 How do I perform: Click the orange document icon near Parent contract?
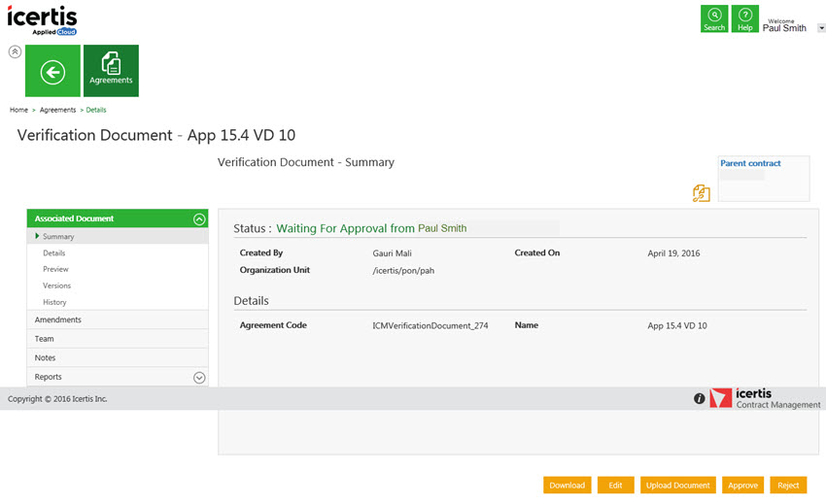701,193
